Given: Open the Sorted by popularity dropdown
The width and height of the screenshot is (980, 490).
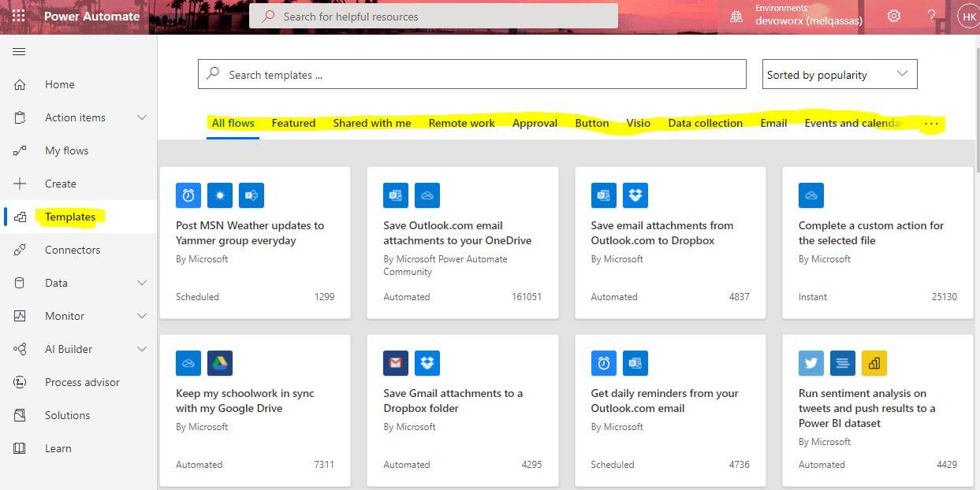Looking at the screenshot, I should click(x=839, y=73).
